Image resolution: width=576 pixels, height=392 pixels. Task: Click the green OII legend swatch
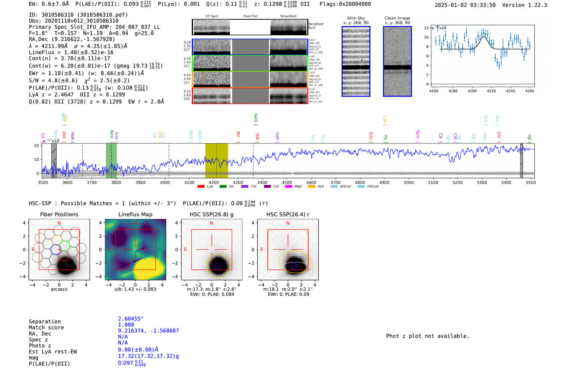(223, 187)
